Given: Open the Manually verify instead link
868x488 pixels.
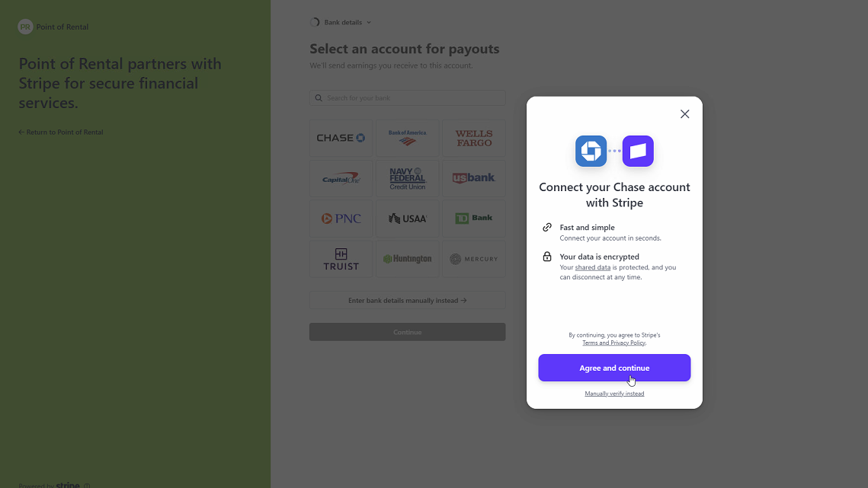Looking at the screenshot, I should [x=614, y=394].
